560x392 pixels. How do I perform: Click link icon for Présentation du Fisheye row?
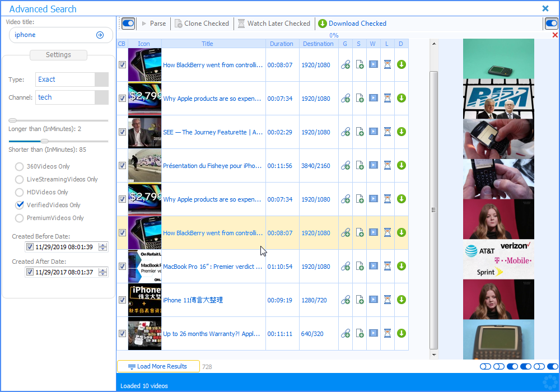point(346,166)
